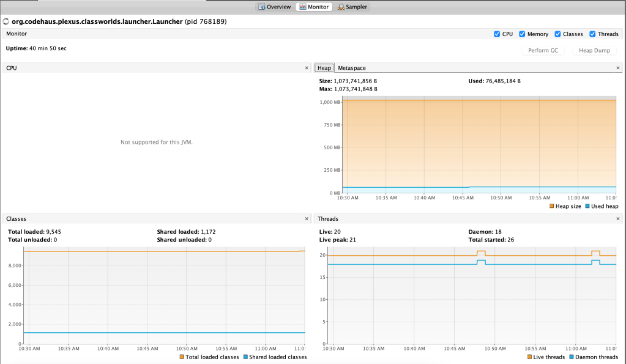This screenshot has width=626, height=364.
Task: Click the Heap Dump button
Action: 594,50
